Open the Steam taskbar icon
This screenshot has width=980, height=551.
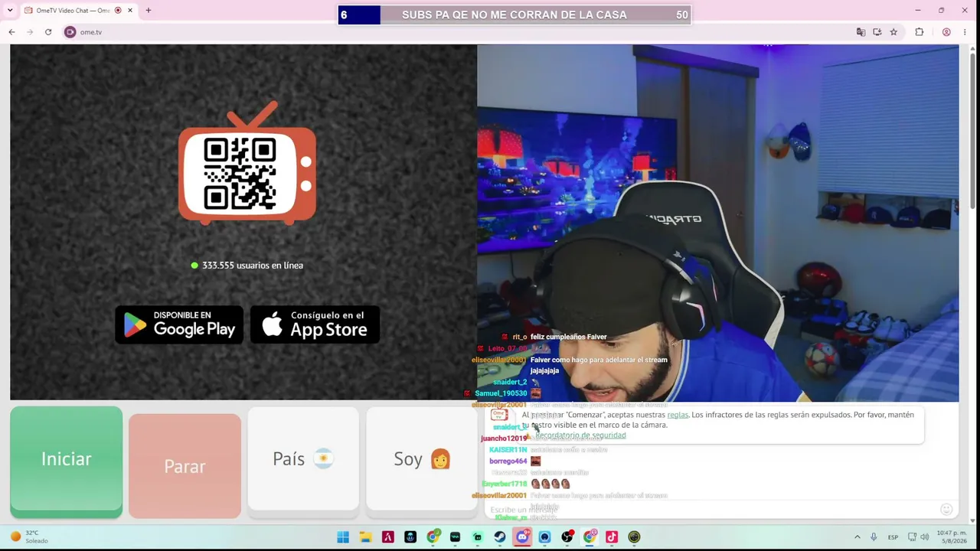click(x=500, y=537)
